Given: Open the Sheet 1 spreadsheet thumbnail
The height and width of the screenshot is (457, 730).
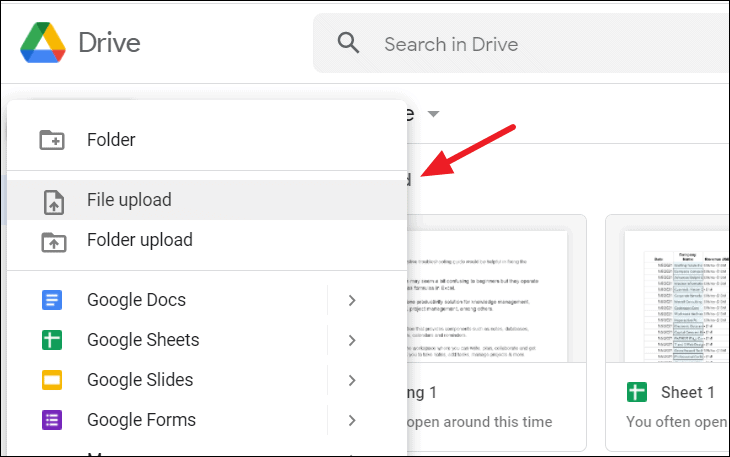Looking at the screenshot, I should (677, 296).
